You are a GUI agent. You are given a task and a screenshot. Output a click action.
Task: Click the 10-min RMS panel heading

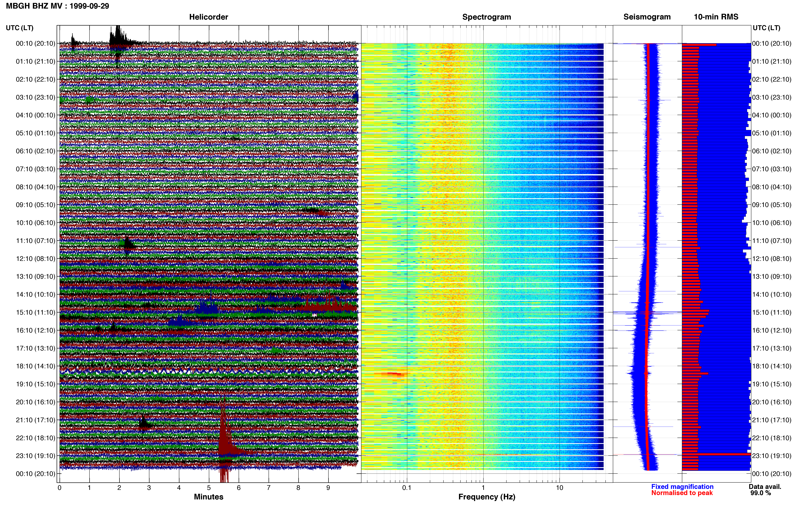pyautogui.click(x=716, y=17)
